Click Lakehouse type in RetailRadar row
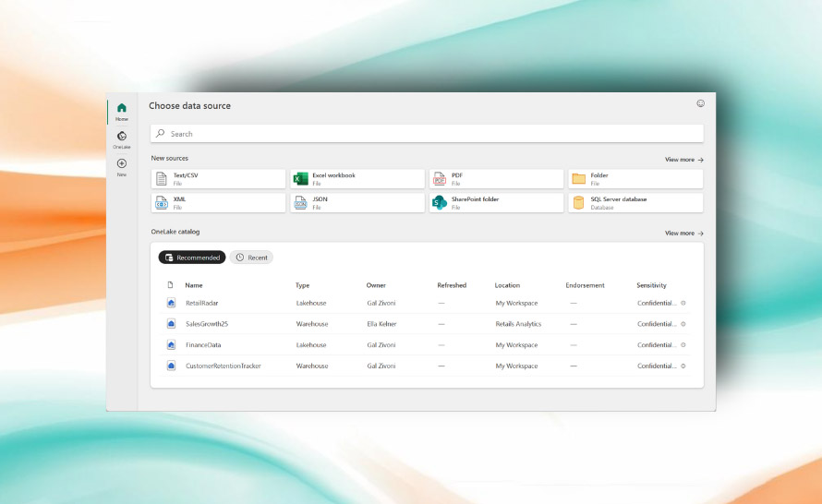 pyautogui.click(x=311, y=303)
